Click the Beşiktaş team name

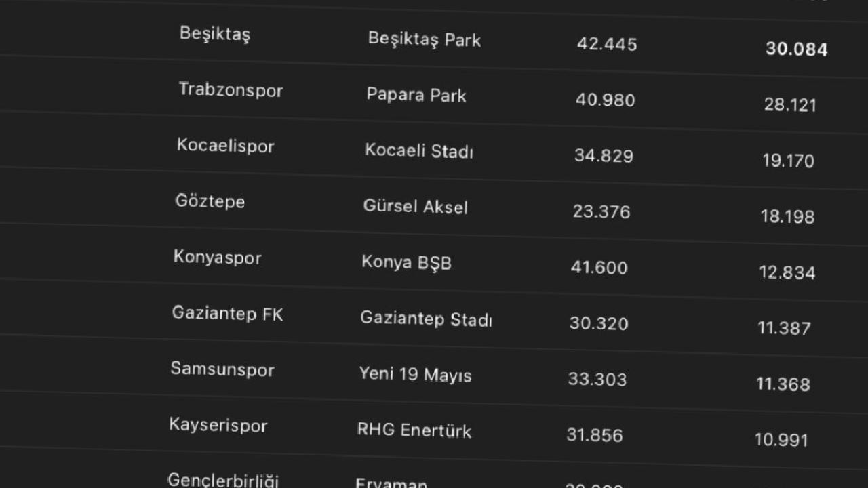(214, 33)
